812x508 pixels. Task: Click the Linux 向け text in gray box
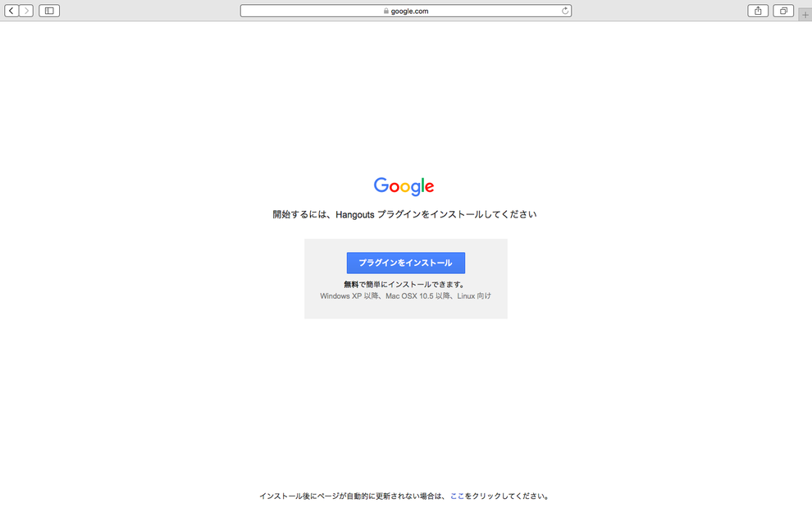click(x=474, y=296)
